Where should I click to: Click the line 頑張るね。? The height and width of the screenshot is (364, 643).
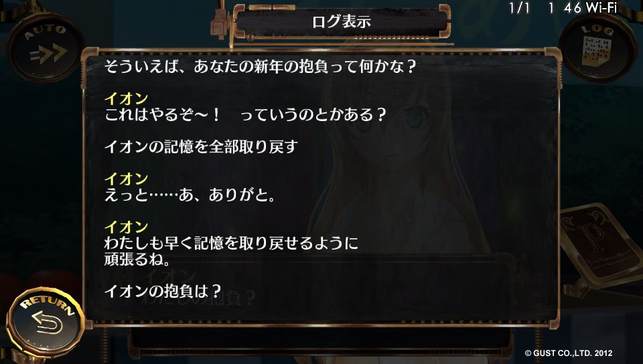(x=137, y=259)
